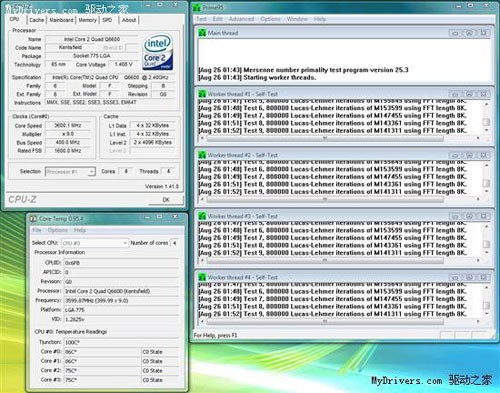This screenshot has height=393, width=500.
Task: Open the Prime95 Advanced menu
Action: tap(241, 19)
